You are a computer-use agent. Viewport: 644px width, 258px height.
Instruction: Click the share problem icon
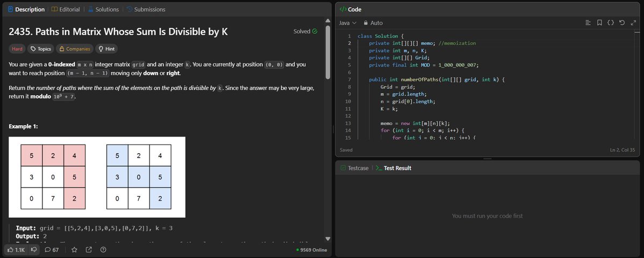pyautogui.click(x=89, y=249)
